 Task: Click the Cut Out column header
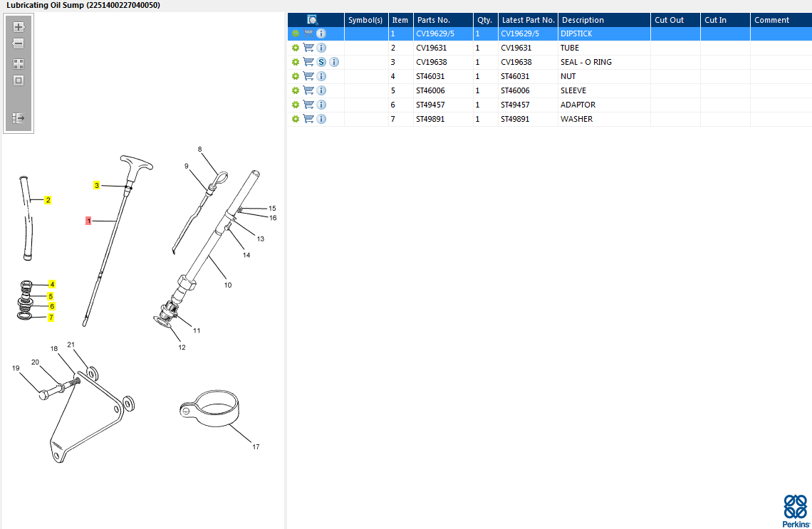tap(675, 20)
